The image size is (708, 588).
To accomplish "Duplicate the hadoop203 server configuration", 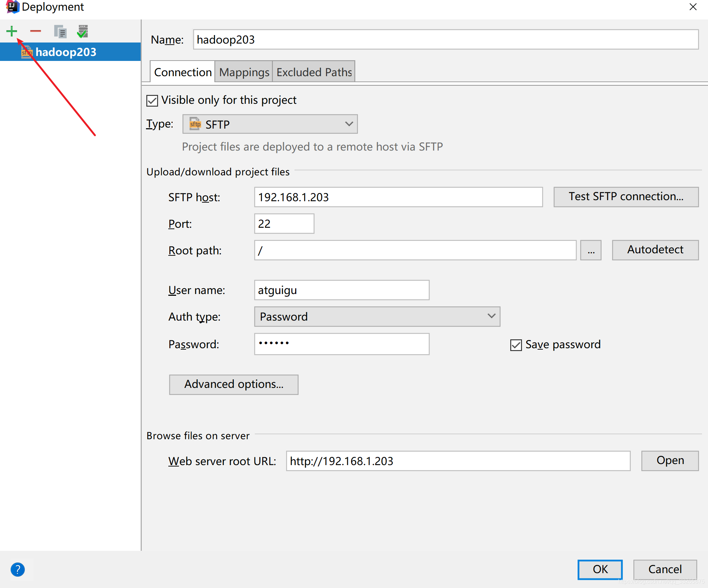I will click(x=60, y=31).
